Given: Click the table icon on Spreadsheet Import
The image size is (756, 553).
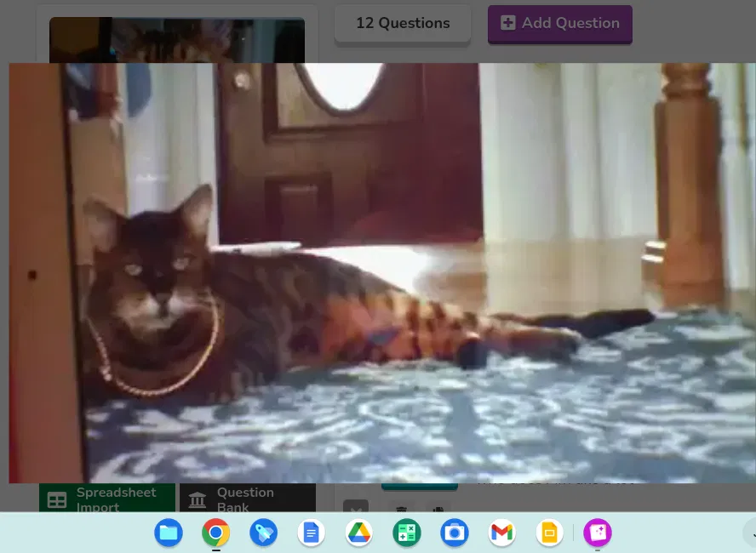Looking at the screenshot, I should [57, 500].
